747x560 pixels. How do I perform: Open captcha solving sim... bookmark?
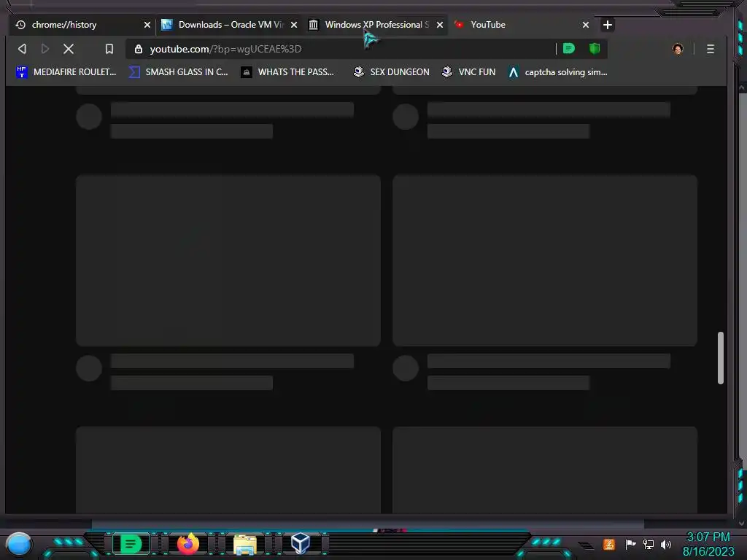(558, 72)
